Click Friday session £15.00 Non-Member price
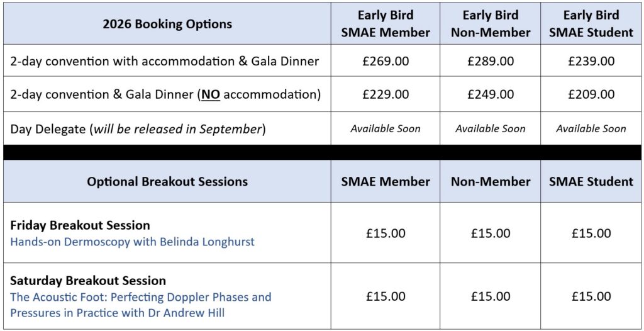 (491, 233)
